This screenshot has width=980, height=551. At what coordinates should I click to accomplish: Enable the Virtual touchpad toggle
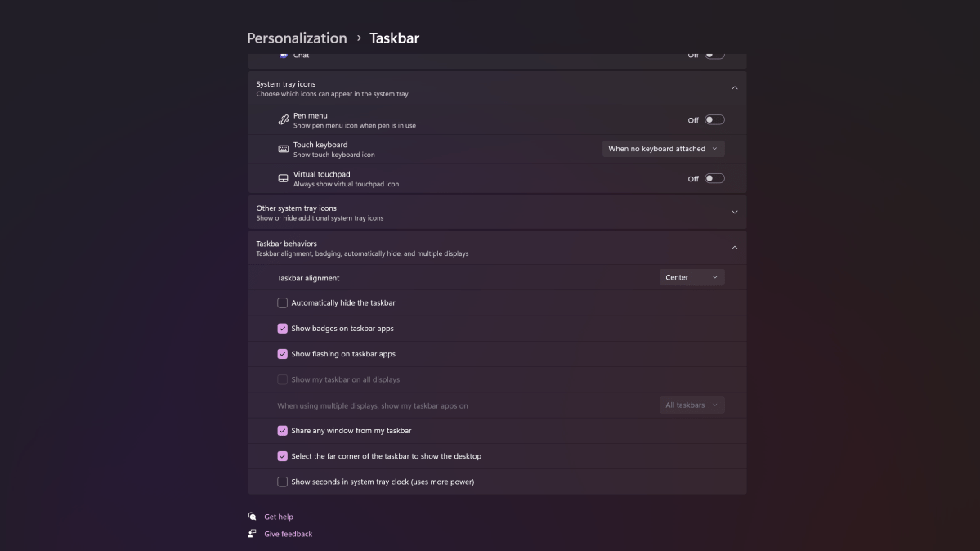714,178
